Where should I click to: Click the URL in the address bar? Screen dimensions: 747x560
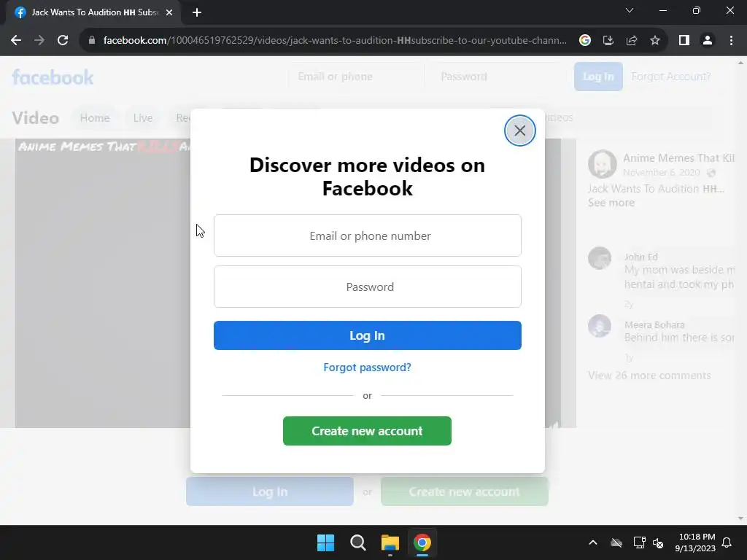335,41
